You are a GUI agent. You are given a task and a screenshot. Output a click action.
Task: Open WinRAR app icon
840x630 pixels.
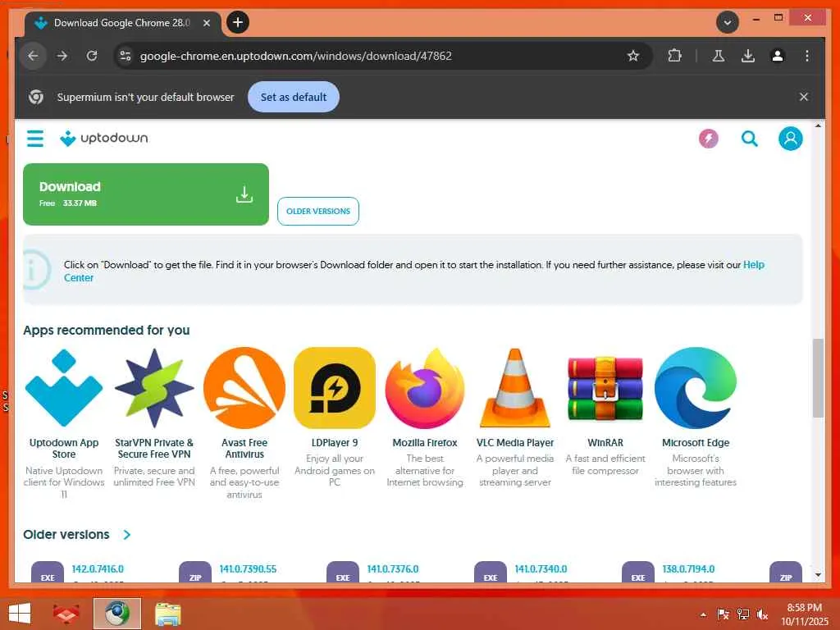[605, 388]
